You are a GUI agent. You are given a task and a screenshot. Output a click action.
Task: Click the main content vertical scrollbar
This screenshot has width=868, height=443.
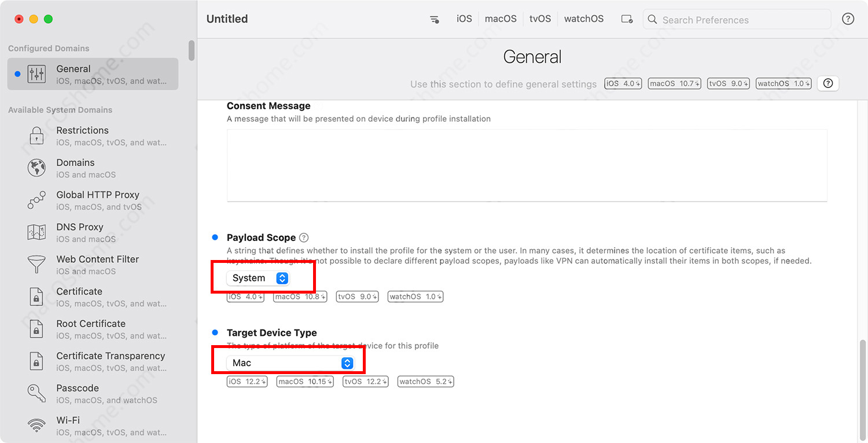(863, 388)
